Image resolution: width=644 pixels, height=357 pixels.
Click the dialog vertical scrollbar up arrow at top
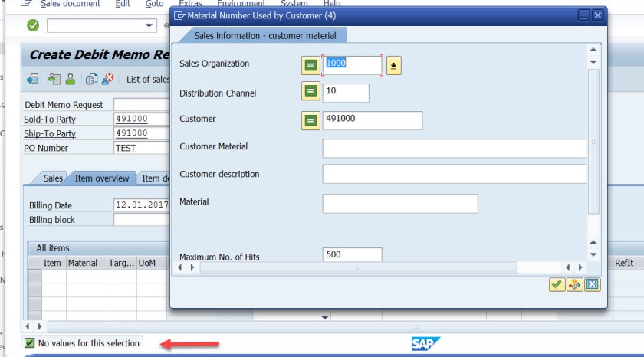(x=593, y=50)
